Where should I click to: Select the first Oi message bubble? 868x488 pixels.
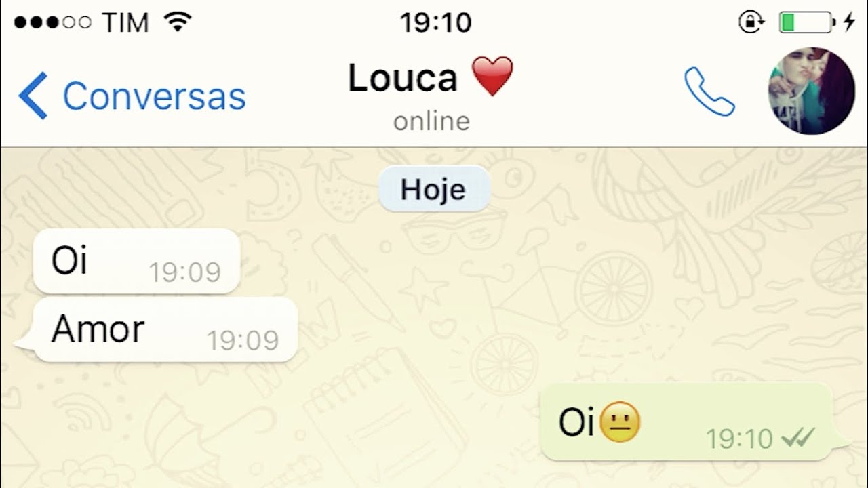click(136, 262)
